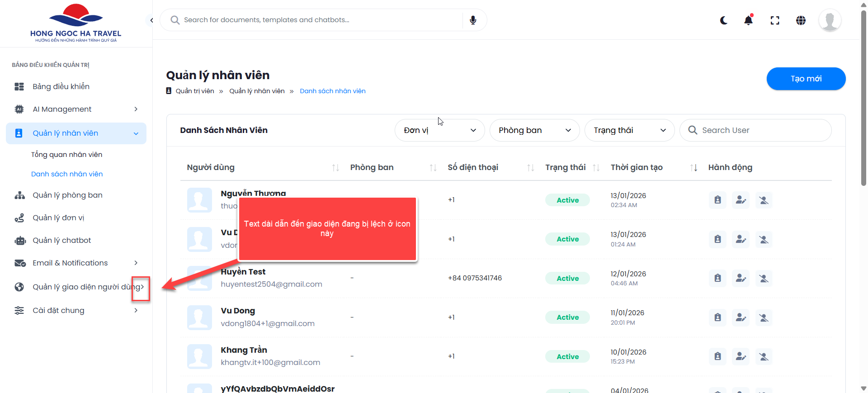The image size is (868, 393).
Task: View details icon for Nguyễn Thương
Action: 717,200
